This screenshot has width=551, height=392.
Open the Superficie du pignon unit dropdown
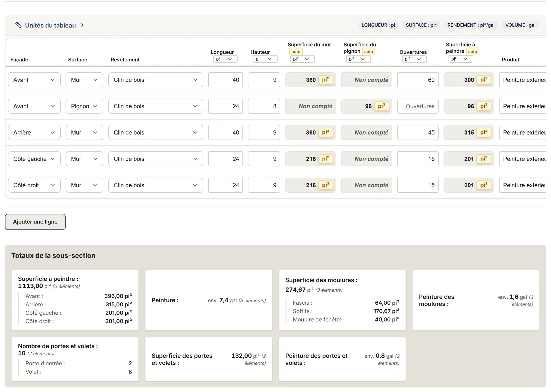click(358, 59)
